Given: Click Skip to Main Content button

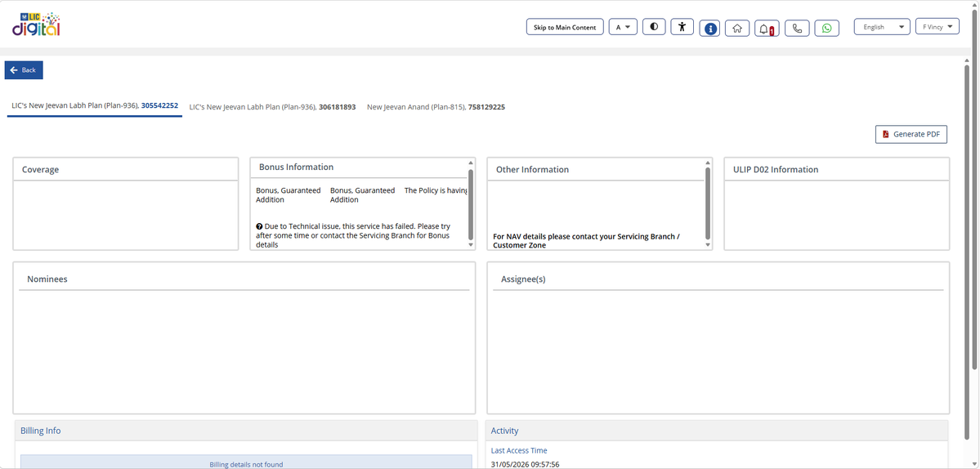Looking at the screenshot, I should [564, 27].
